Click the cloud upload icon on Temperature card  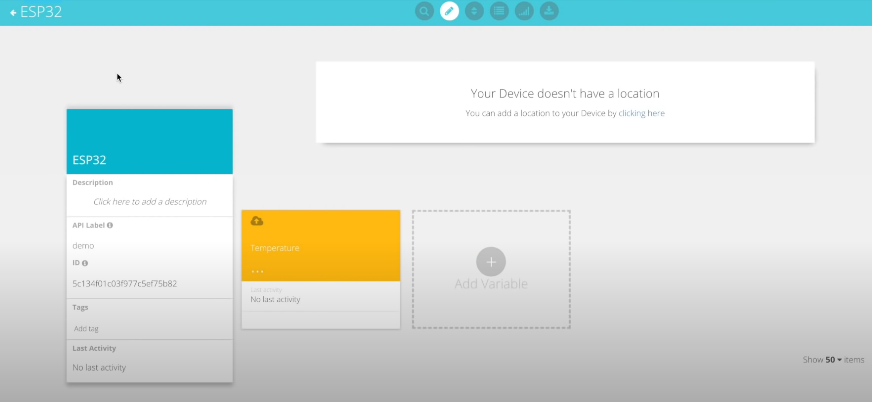click(257, 221)
